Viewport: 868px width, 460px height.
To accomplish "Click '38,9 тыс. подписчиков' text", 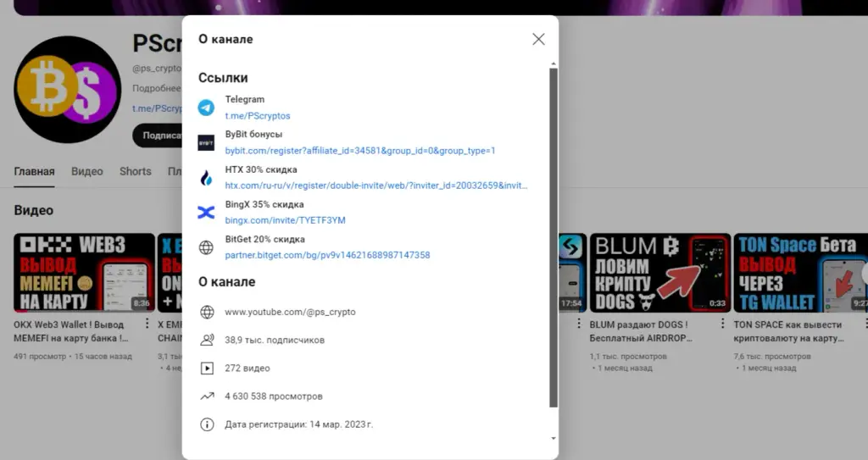I will (275, 340).
